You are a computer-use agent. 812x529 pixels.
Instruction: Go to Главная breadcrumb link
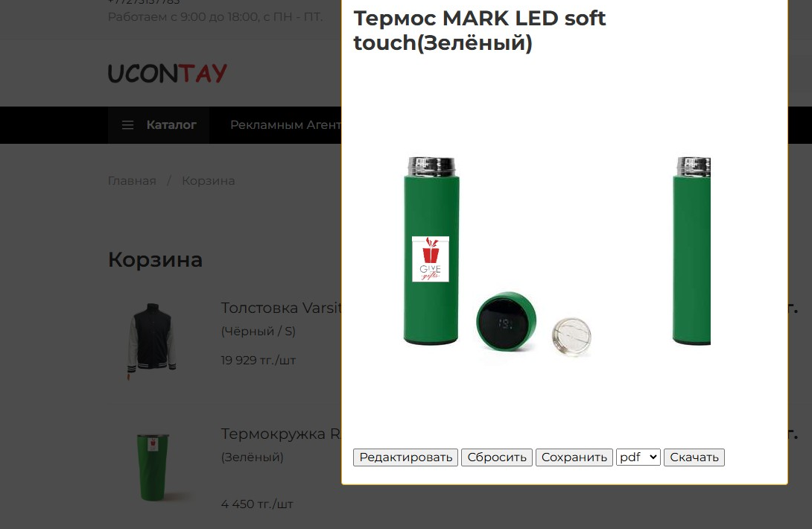[132, 181]
